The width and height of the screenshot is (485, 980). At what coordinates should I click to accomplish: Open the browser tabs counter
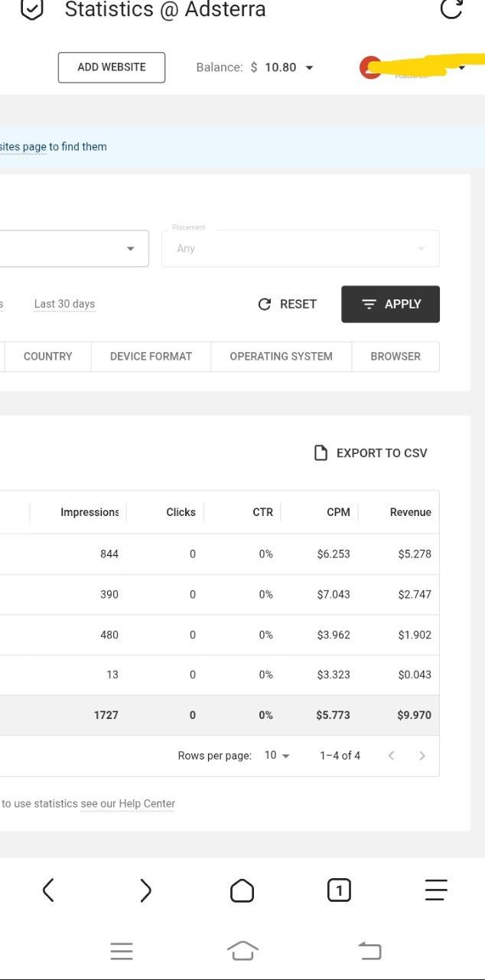click(x=339, y=890)
